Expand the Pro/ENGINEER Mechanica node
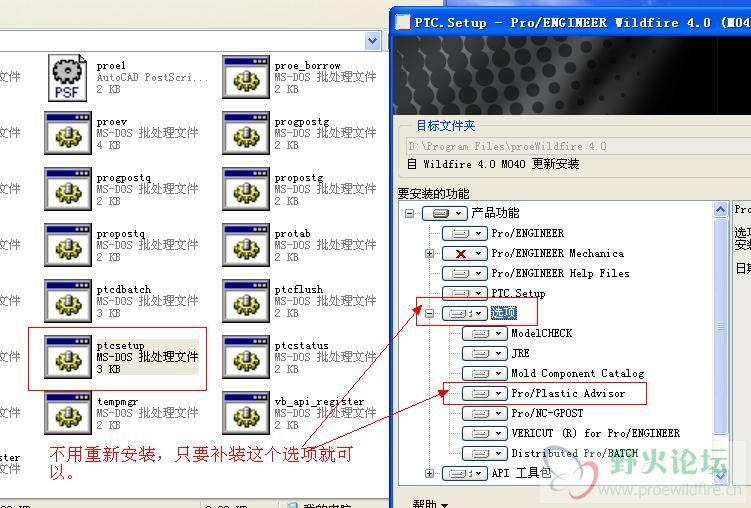The height and width of the screenshot is (508, 751). pos(429,254)
